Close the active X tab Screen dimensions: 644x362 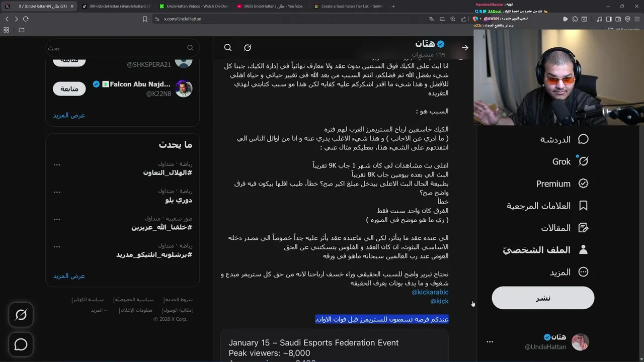72,6
